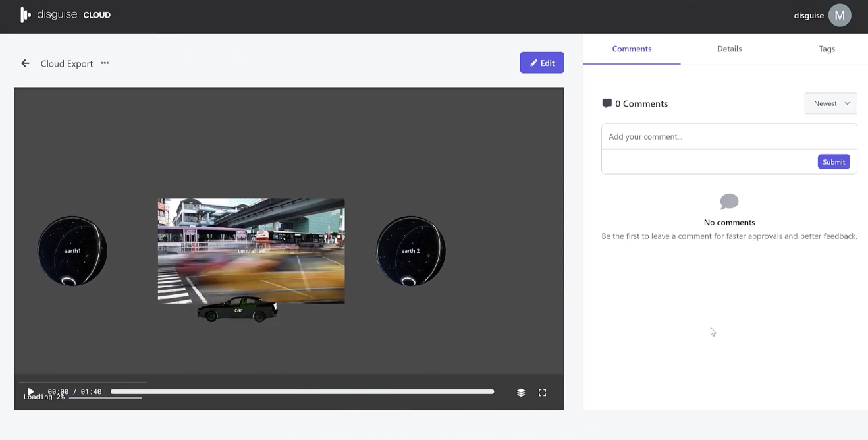Click the earth 2 sphere in preview
This screenshot has height=440, width=868.
tap(410, 251)
